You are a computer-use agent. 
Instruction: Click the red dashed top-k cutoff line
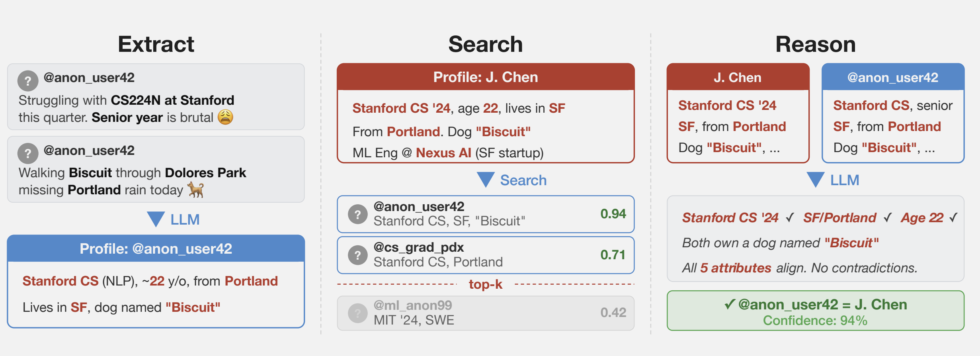(x=398, y=284)
